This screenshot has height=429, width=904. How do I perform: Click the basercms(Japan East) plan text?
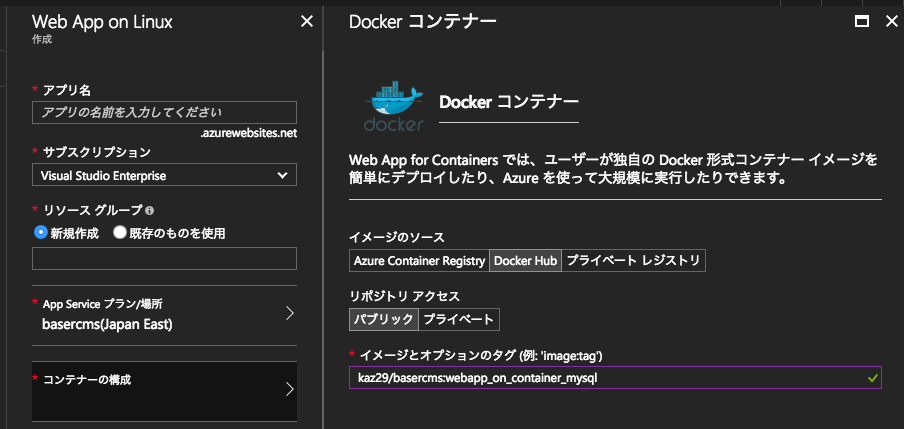107,325
